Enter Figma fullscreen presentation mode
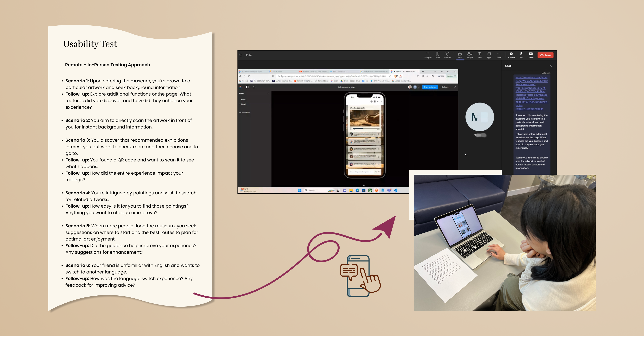 tap(455, 87)
